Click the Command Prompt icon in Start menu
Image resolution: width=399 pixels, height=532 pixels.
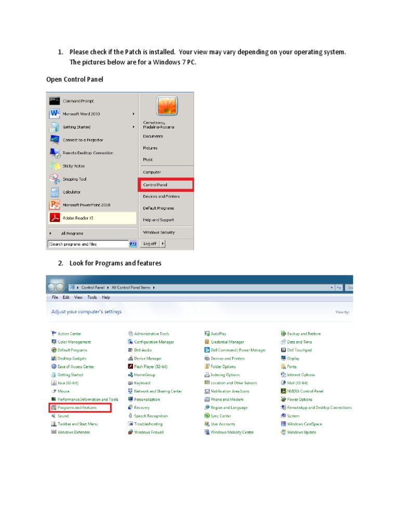[54, 101]
